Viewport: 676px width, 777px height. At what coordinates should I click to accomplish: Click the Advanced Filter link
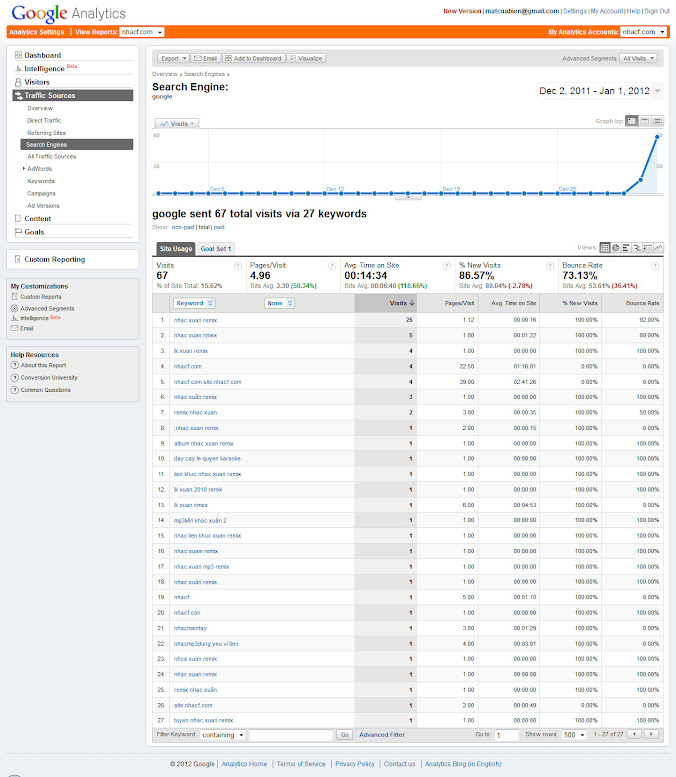[382, 734]
